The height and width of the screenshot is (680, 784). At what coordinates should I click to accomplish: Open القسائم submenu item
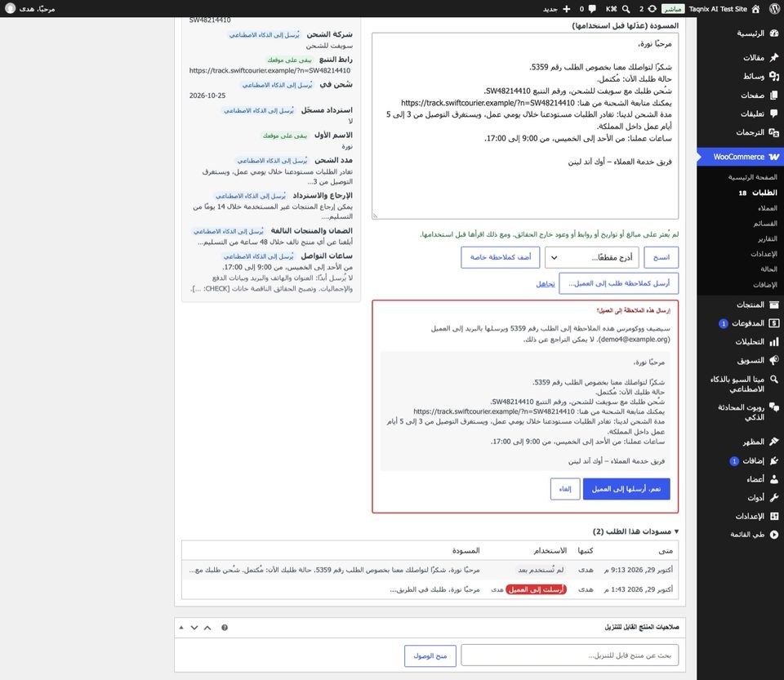[765, 224]
